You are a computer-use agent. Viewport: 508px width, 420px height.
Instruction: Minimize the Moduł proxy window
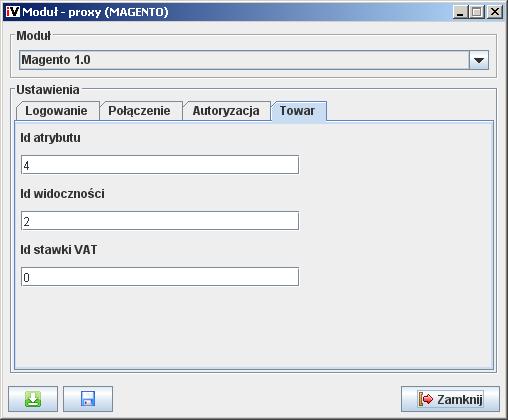(460, 12)
